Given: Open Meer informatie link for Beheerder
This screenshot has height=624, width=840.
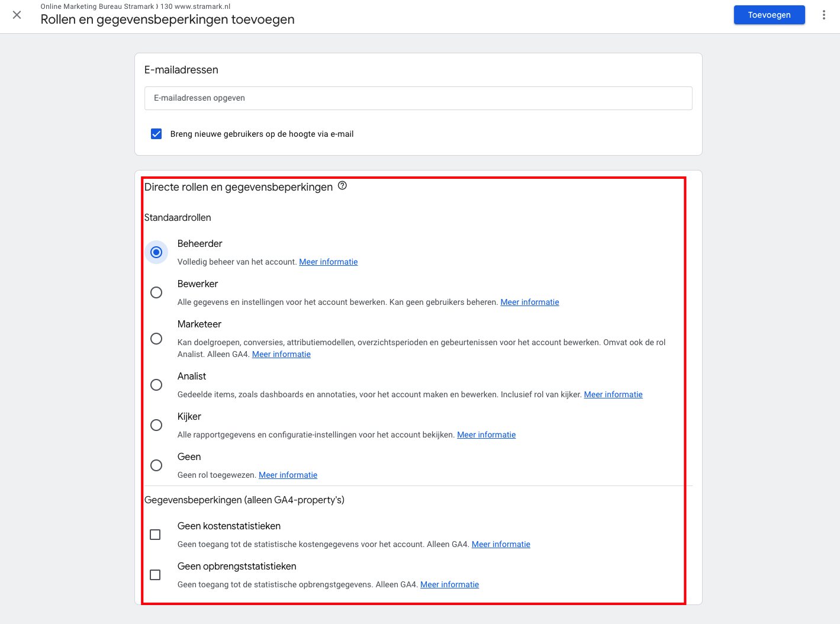Looking at the screenshot, I should tap(329, 262).
